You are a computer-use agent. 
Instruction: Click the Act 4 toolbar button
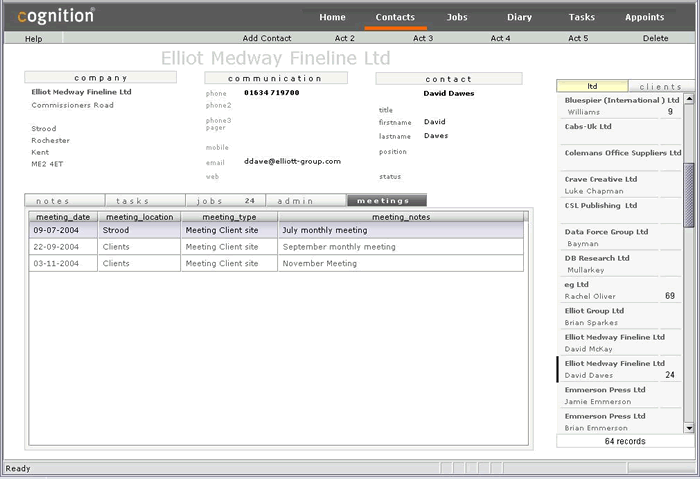pyautogui.click(x=500, y=38)
